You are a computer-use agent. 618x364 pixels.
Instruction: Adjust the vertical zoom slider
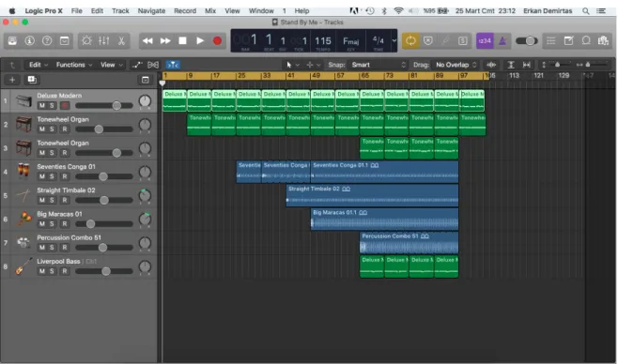557,65
